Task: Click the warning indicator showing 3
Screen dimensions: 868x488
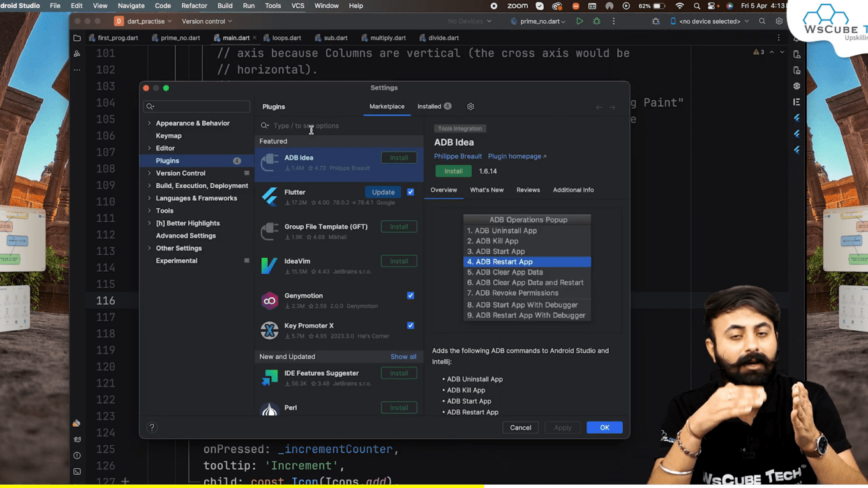Action: [759, 52]
